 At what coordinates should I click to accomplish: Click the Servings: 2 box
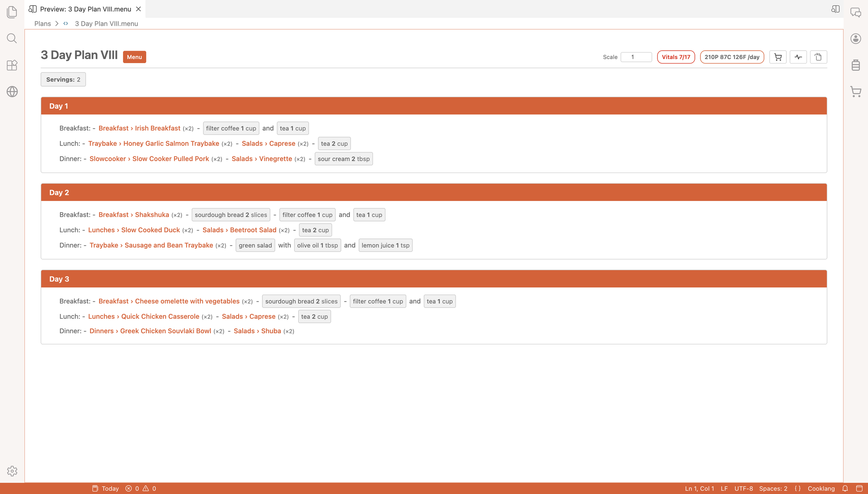pos(63,80)
